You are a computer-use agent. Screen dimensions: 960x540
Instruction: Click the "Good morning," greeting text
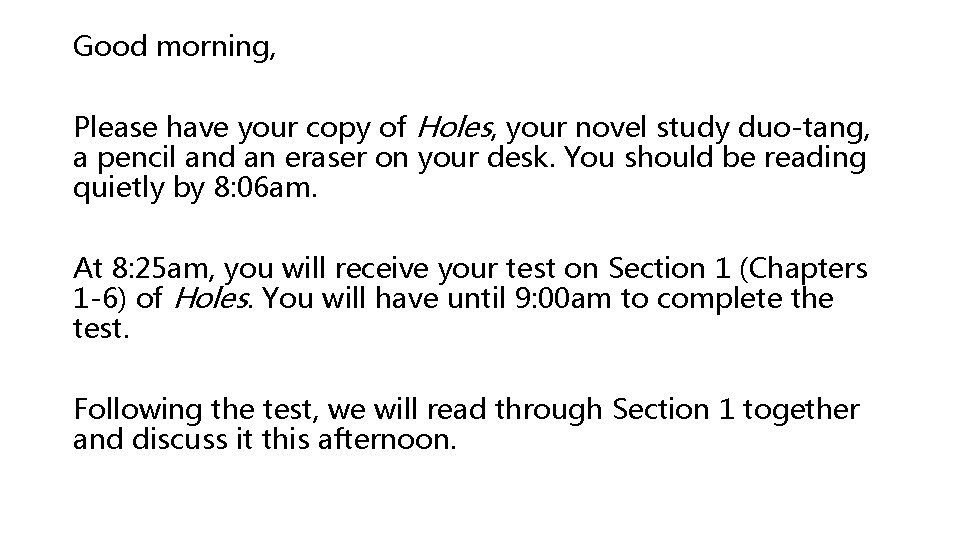click(x=174, y=47)
